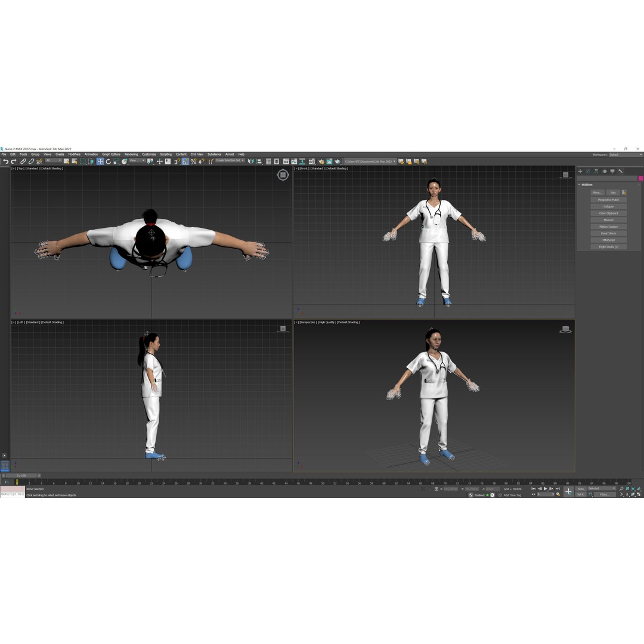Screen dimensions: 644x644
Task: Open Key Filters... dialog button
Action: tap(605, 494)
